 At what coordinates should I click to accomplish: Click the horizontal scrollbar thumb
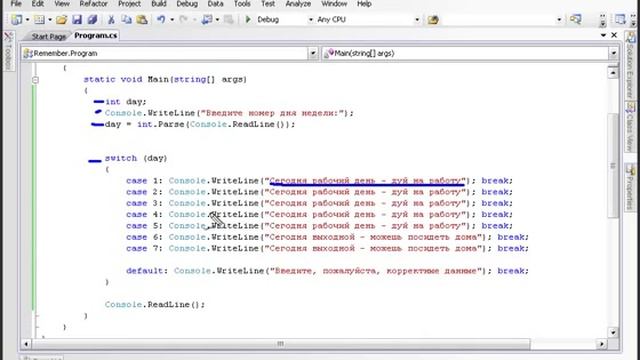(281, 344)
